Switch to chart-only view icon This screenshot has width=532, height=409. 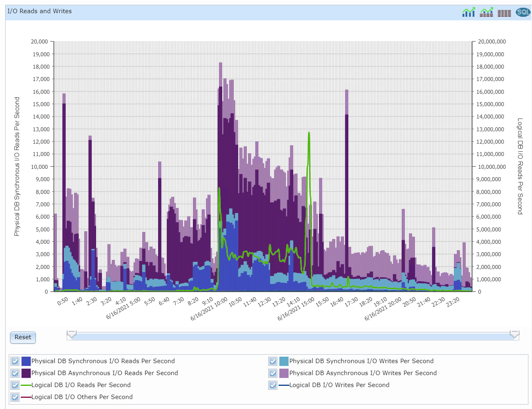pos(469,12)
